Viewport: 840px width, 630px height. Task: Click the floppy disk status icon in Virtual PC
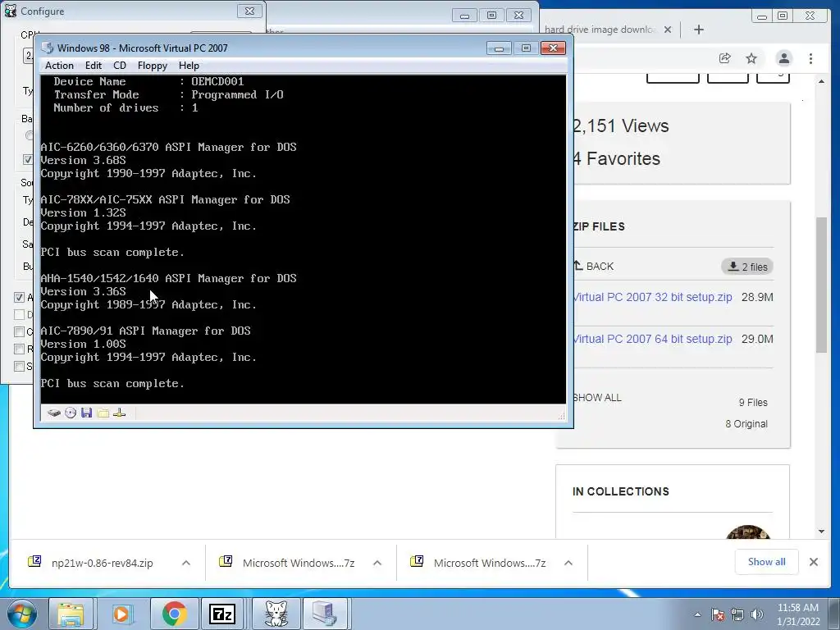(x=87, y=413)
